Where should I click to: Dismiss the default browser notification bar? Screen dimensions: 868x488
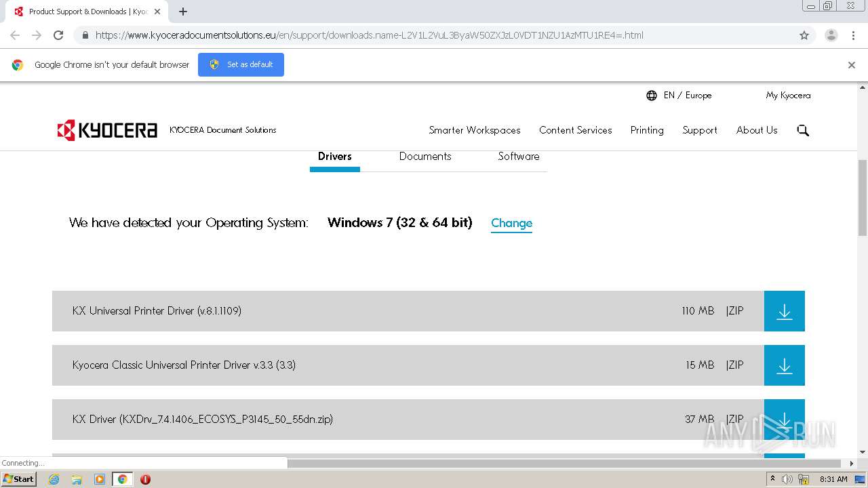tap(852, 65)
